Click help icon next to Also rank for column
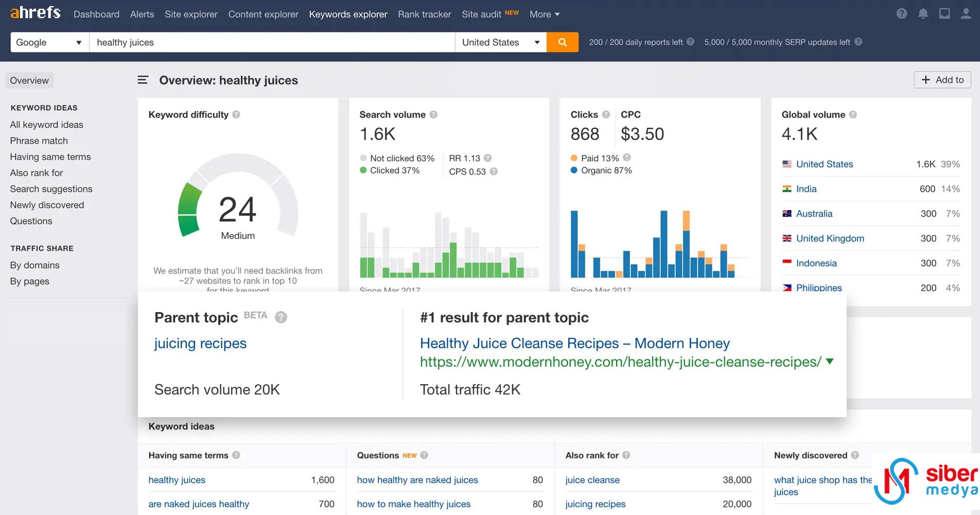Viewport: 980px width, 515px height. pyautogui.click(x=626, y=455)
